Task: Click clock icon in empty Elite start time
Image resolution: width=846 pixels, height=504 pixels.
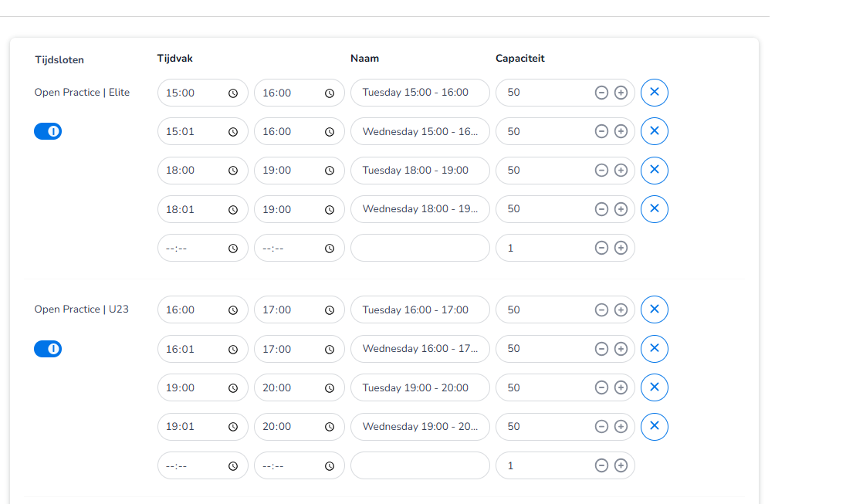Action: pyautogui.click(x=233, y=249)
